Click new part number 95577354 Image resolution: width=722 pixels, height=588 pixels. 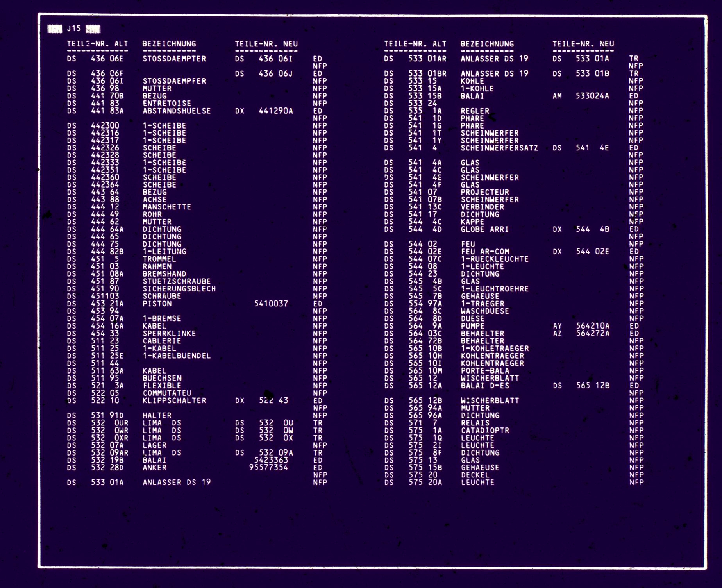click(269, 467)
